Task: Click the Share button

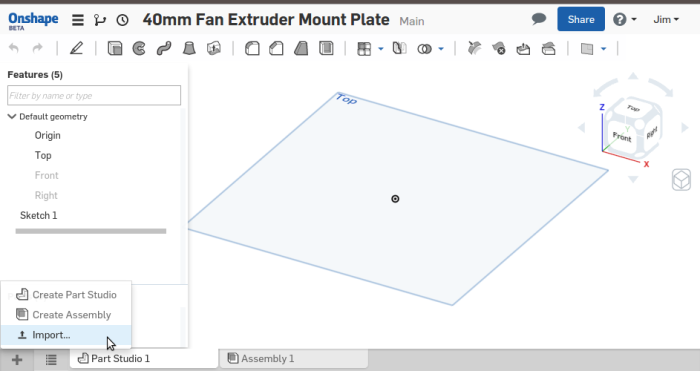Action: 581,19
